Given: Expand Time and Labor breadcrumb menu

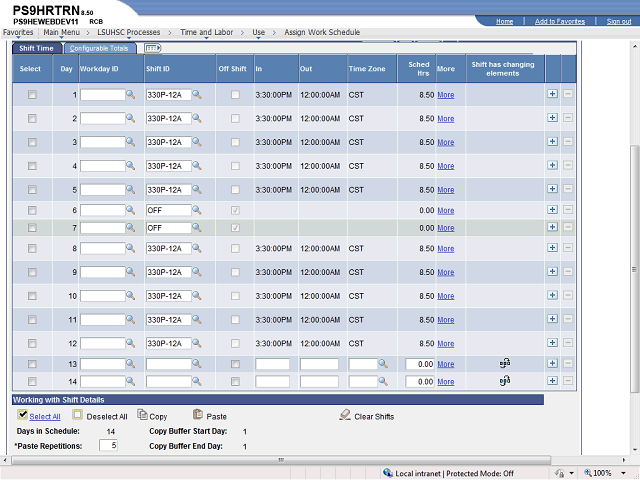Looking at the screenshot, I should pos(207,32).
